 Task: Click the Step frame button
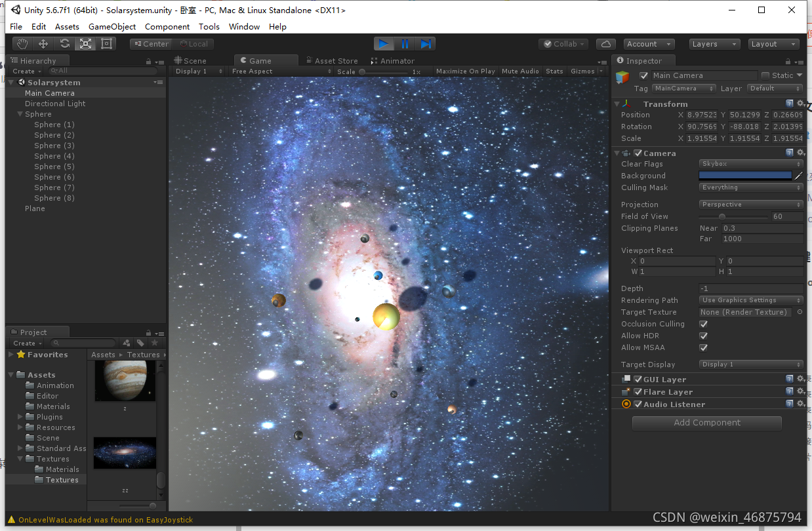tap(425, 44)
